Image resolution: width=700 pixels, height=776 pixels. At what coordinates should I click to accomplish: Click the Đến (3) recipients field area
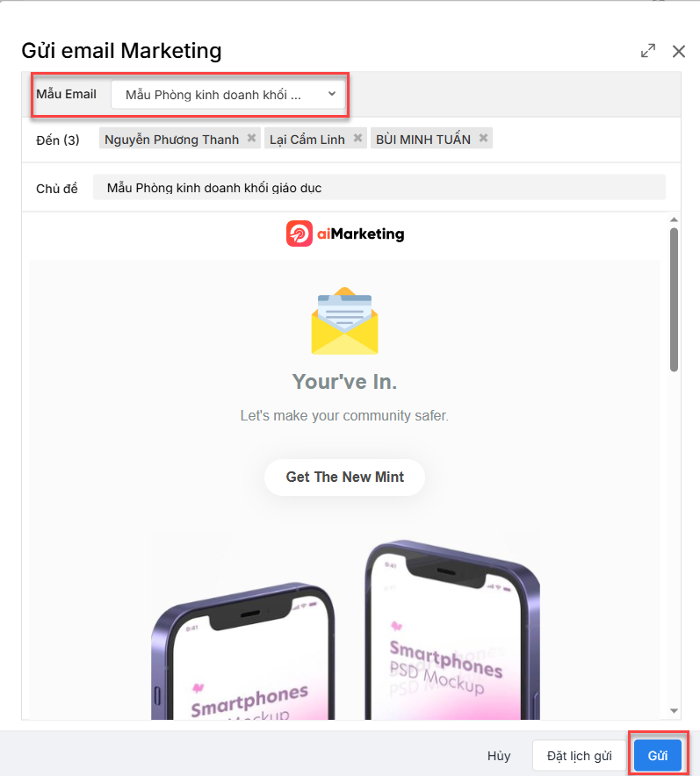pos(351,140)
